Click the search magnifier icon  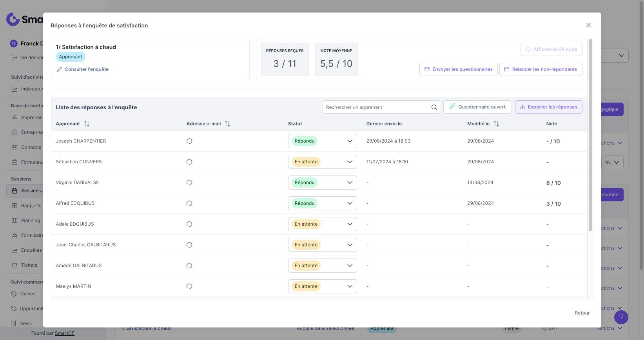pos(434,107)
